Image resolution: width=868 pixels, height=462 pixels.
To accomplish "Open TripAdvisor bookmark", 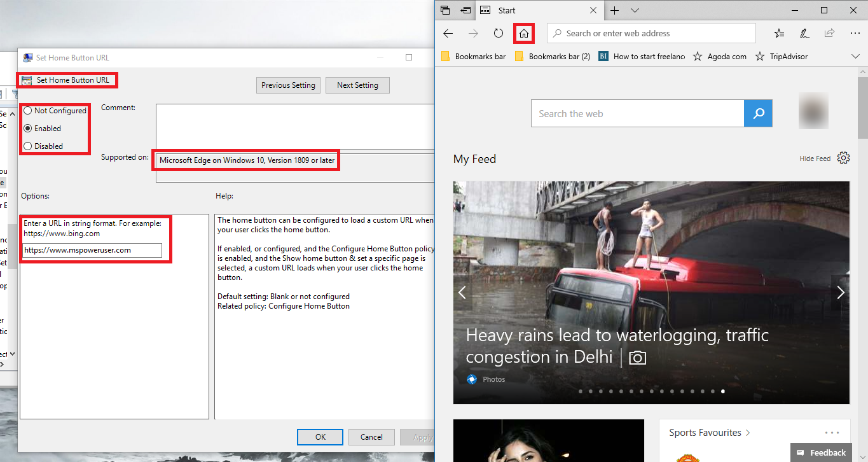I will [x=781, y=56].
